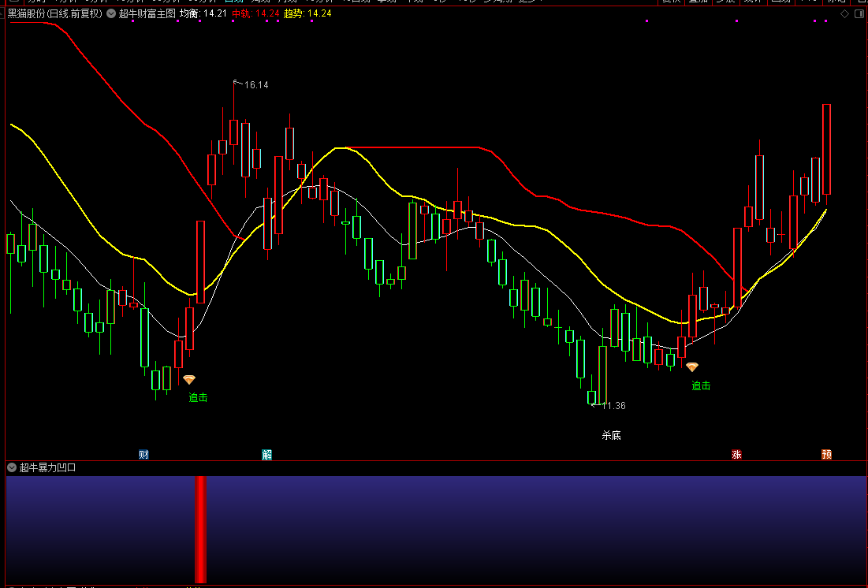
Task: Click the diamond signal icon near the right 追击
Action: click(x=692, y=367)
